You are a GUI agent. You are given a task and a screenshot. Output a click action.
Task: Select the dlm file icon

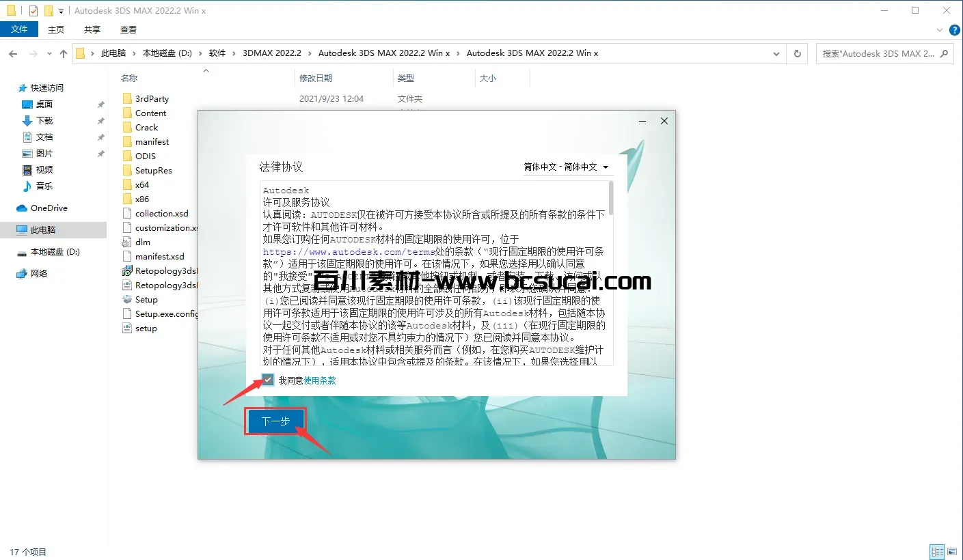127,242
